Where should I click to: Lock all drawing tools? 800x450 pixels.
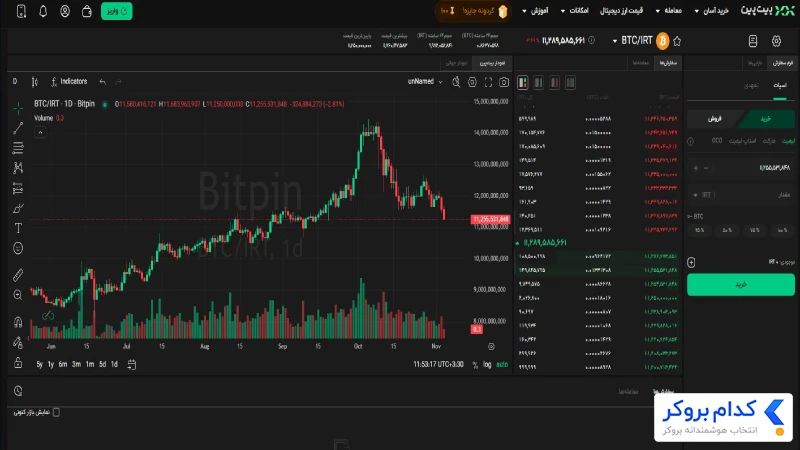click(18, 363)
